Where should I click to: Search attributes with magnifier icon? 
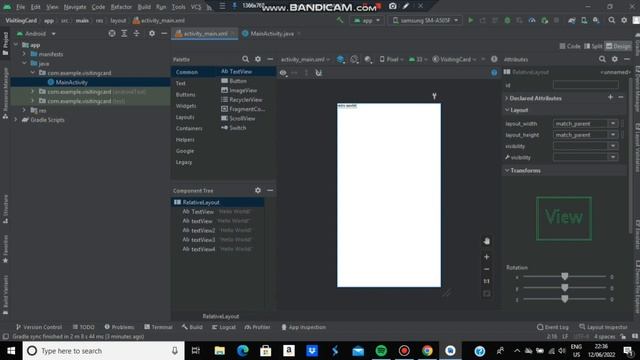click(602, 59)
